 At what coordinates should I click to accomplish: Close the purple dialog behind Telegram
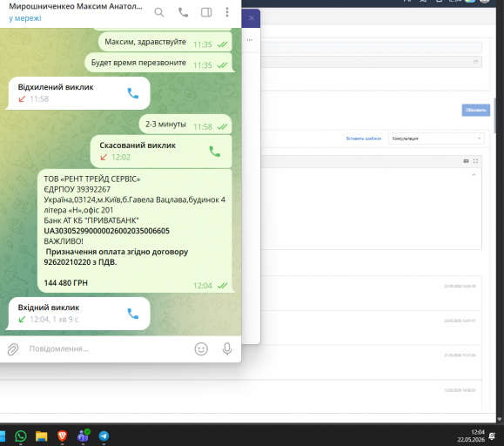pos(252,18)
